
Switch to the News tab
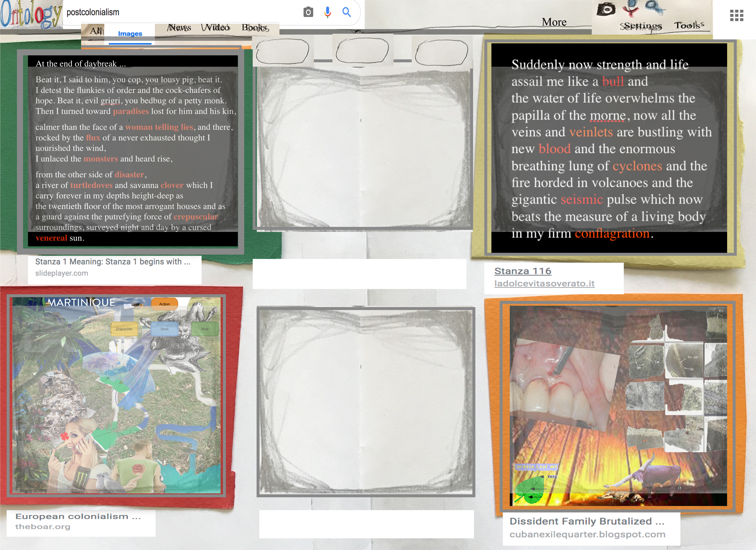[180, 28]
